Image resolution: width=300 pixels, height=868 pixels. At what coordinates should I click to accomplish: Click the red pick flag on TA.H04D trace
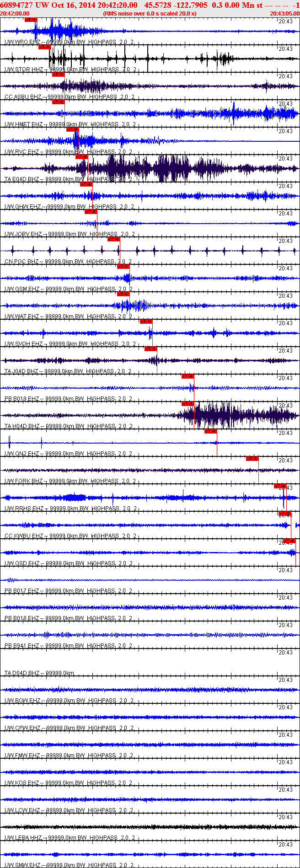pyautogui.click(x=188, y=404)
